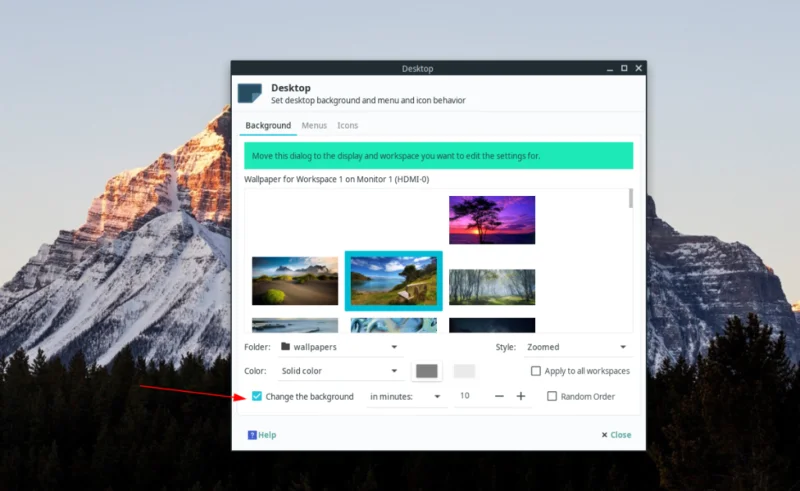The width and height of the screenshot is (800, 491).
Task: Uncheck Change the background checkbox
Action: pos(257,396)
